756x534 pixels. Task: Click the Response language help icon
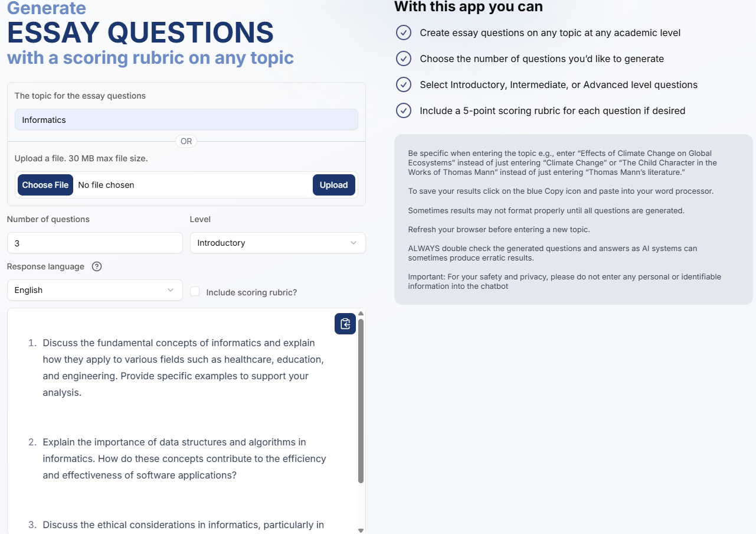(x=97, y=266)
